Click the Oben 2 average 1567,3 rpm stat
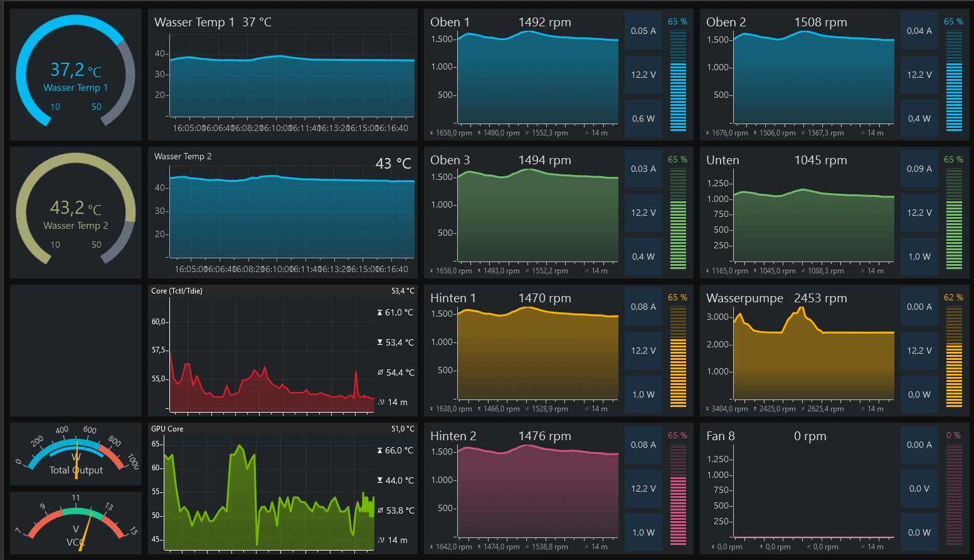 [x=822, y=133]
